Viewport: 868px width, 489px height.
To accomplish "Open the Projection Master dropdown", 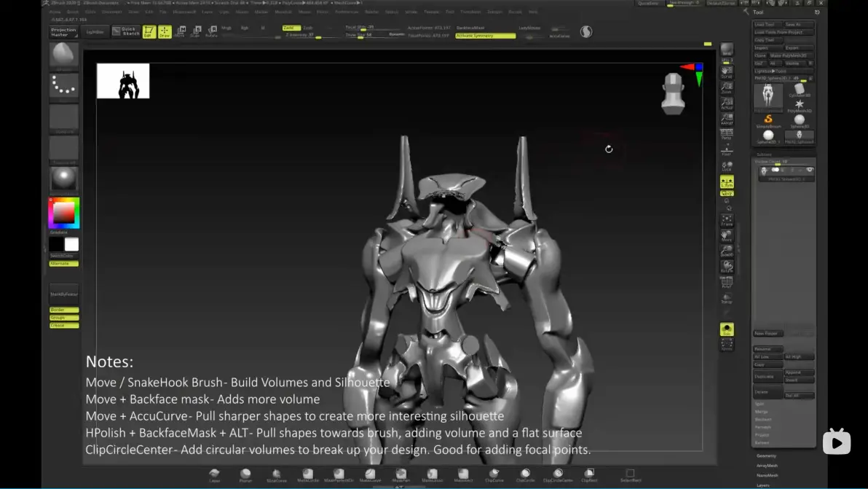I will [x=63, y=32].
